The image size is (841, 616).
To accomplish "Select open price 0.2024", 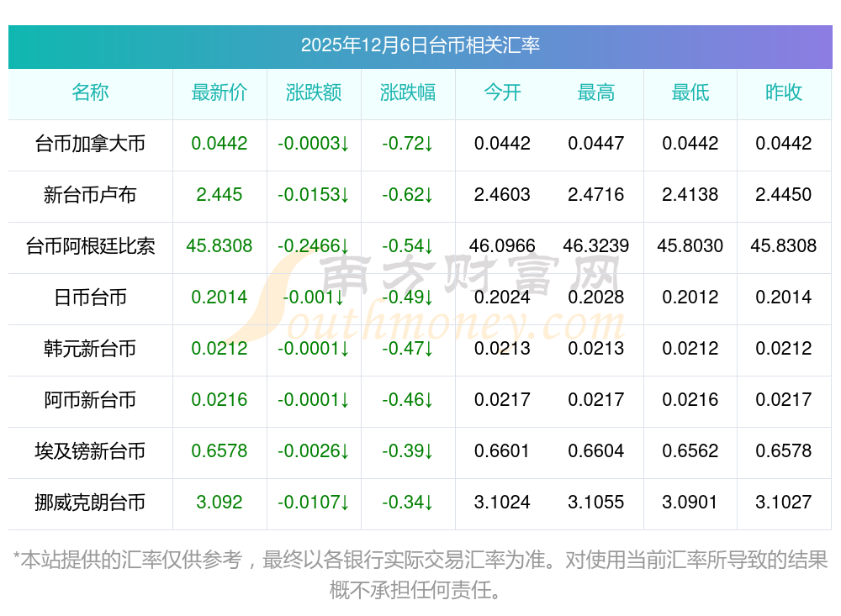I will pyautogui.click(x=502, y=297).
